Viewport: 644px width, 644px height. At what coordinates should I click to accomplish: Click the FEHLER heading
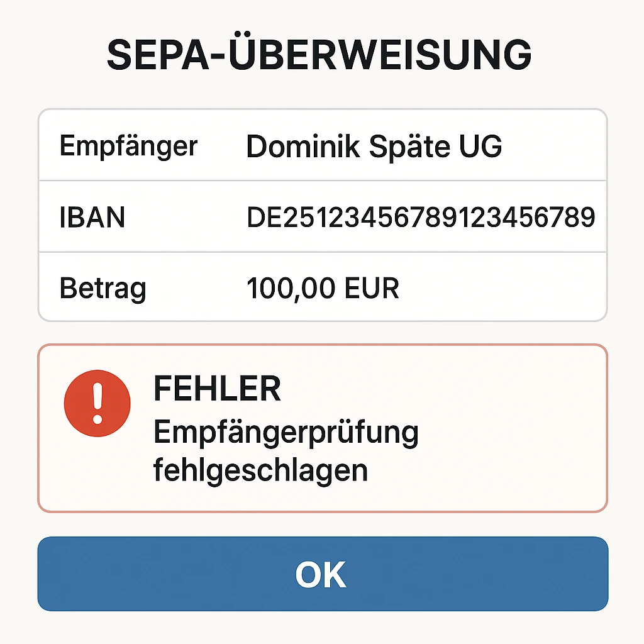(217, 389)
